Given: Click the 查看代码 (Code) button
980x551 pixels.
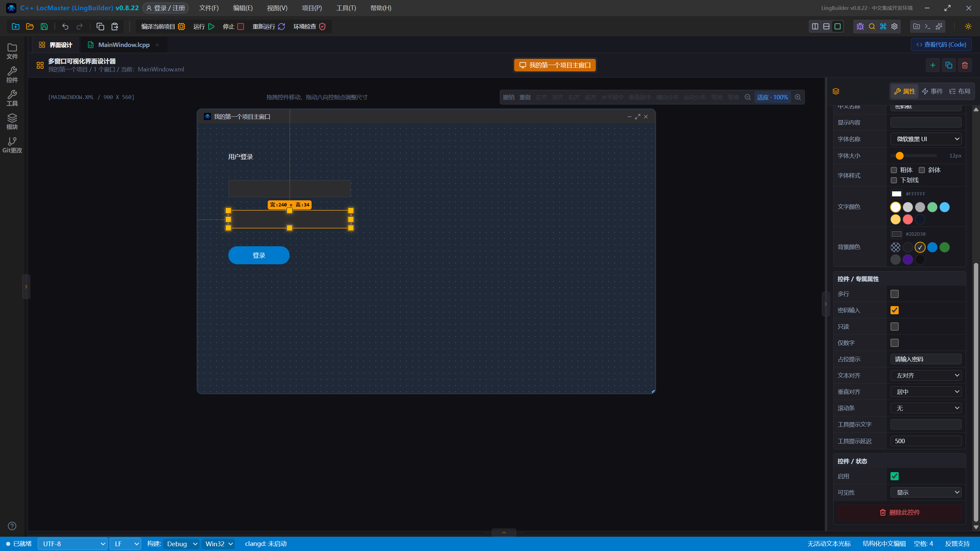Looking at the screenshot, I should pos(941,45).
